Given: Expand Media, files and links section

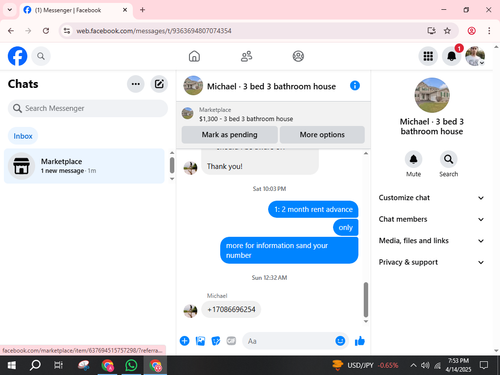Looking at the screenshot, I should click(431, 241).
